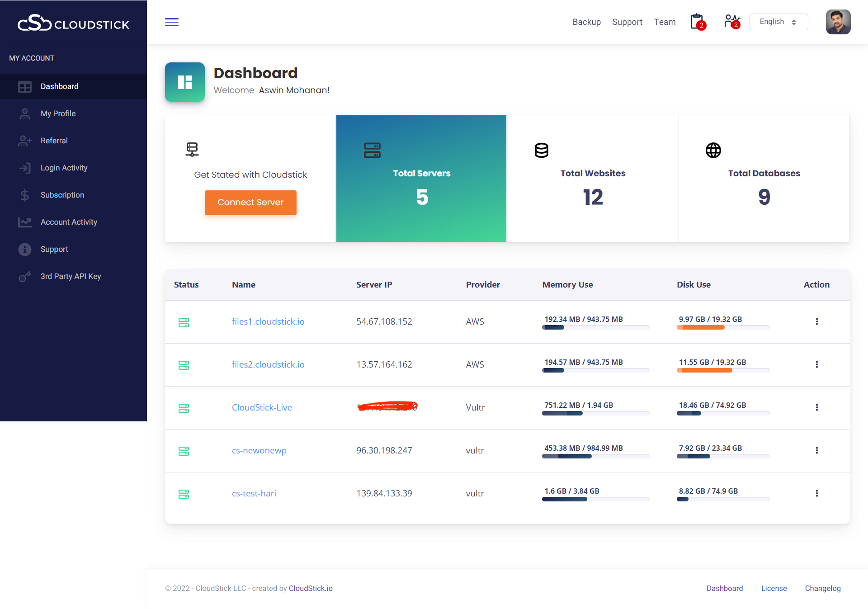Click the Total Databases globe icon
Viewport: 868px width, 609px height.
[713, 150]
